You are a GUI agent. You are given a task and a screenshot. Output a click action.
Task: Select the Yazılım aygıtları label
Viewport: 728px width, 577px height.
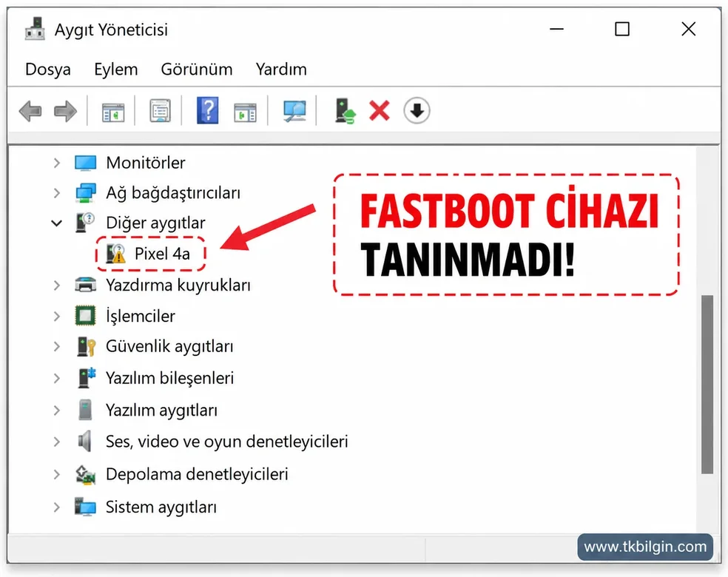(x=161, y=411)
